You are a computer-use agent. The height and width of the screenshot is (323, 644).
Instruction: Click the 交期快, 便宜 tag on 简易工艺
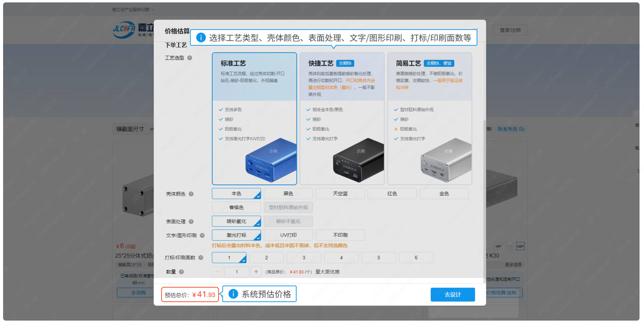click(439, 63)
